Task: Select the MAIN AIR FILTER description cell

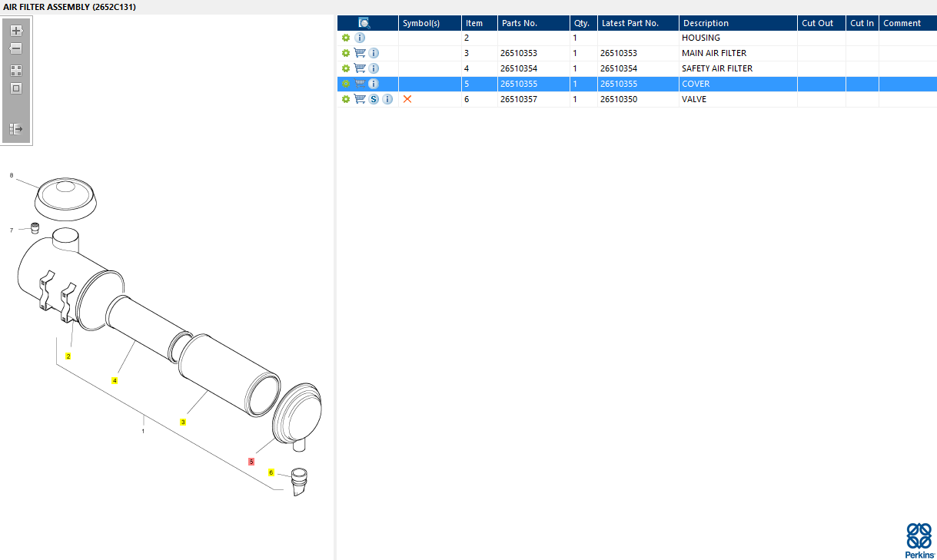Action: [738, 53]
